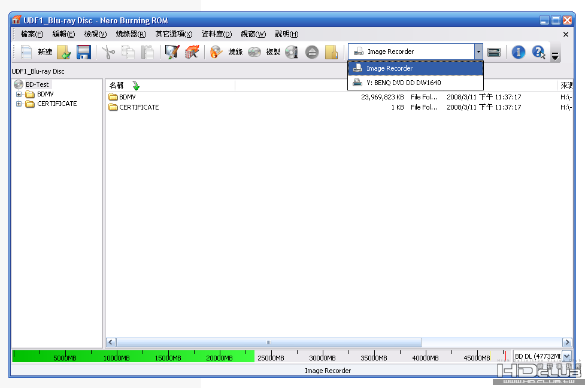Click the Help question mark icon
Screen dimensions: 588x388
coord(538,52)
